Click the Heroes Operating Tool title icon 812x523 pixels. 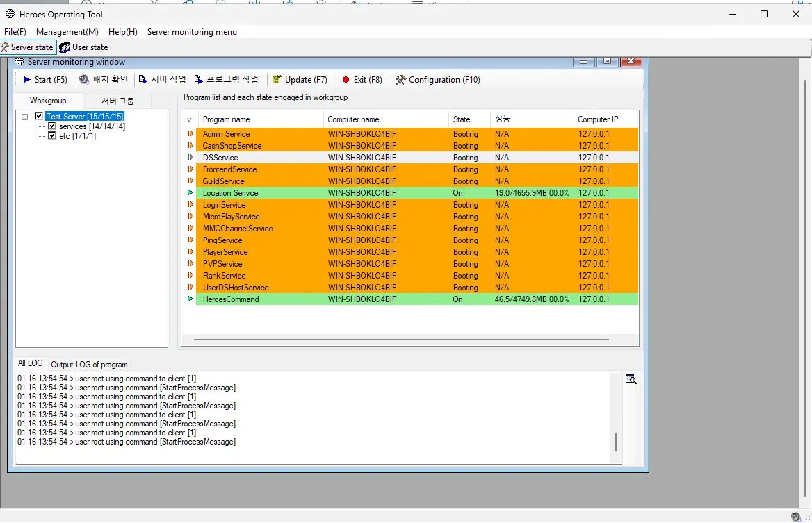click(10, 14)
